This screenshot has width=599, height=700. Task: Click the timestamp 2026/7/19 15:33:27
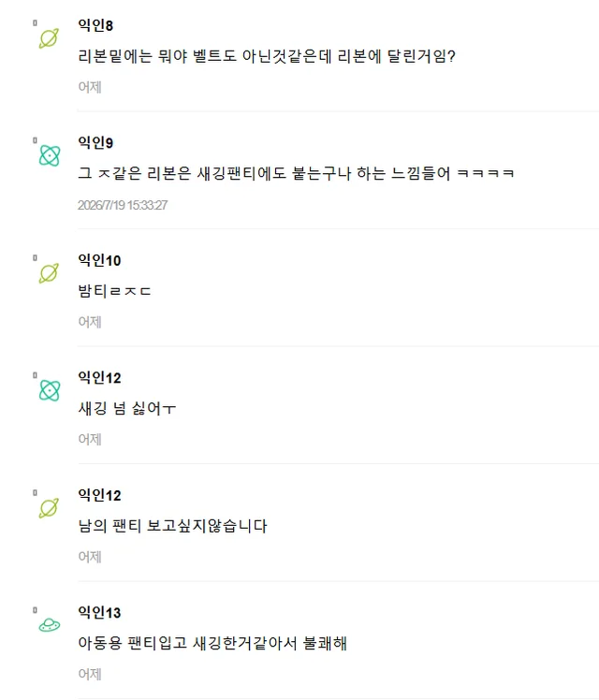123,205
